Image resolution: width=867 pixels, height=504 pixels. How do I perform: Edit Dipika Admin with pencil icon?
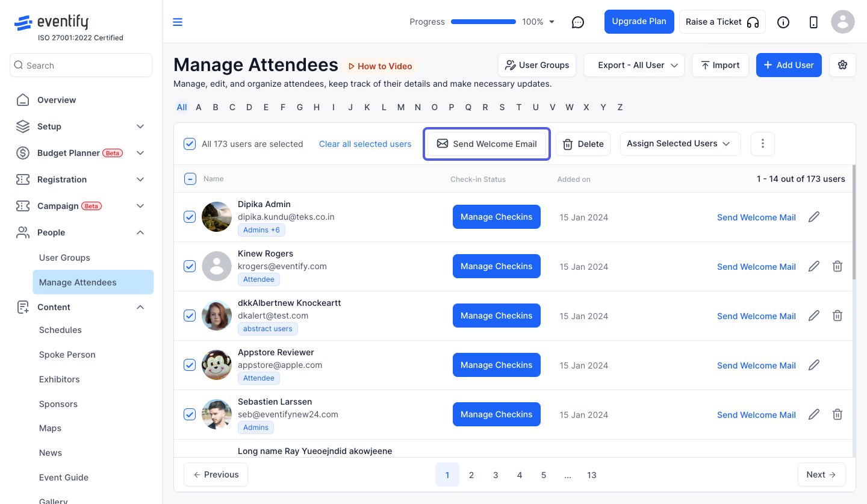[x=814, y=217]
